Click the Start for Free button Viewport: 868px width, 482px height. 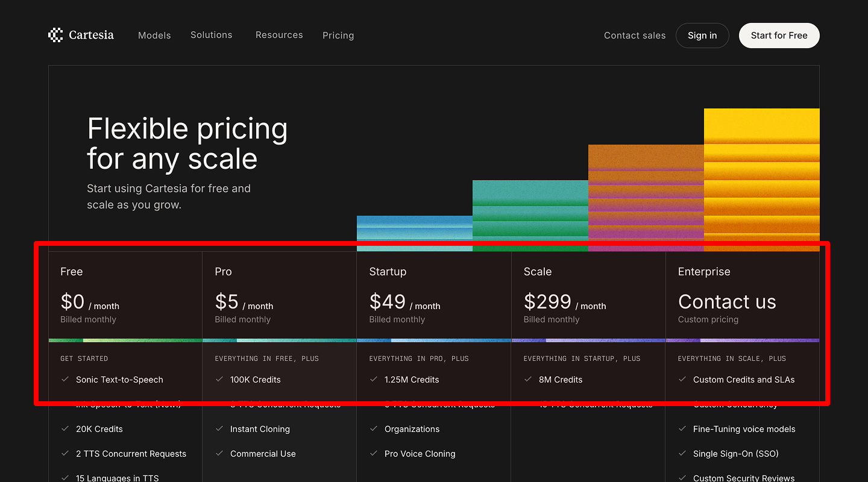(779, 35)
